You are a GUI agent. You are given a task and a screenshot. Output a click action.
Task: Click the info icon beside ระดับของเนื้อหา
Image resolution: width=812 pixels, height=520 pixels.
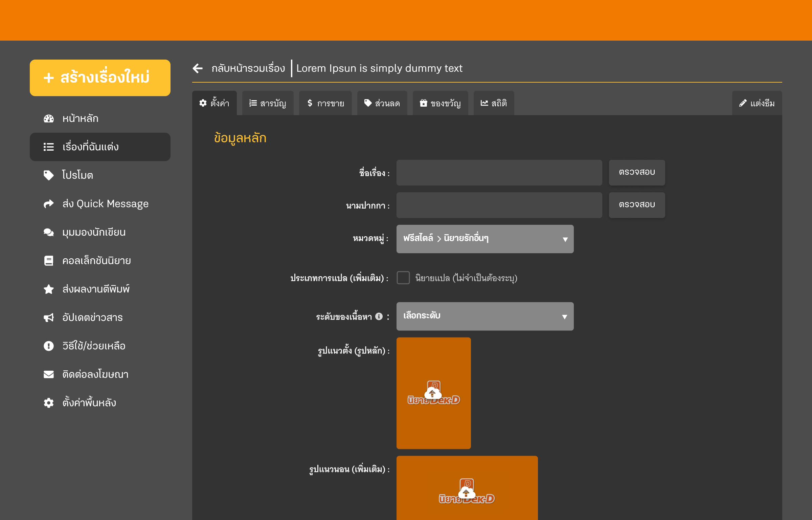point(379,317)
